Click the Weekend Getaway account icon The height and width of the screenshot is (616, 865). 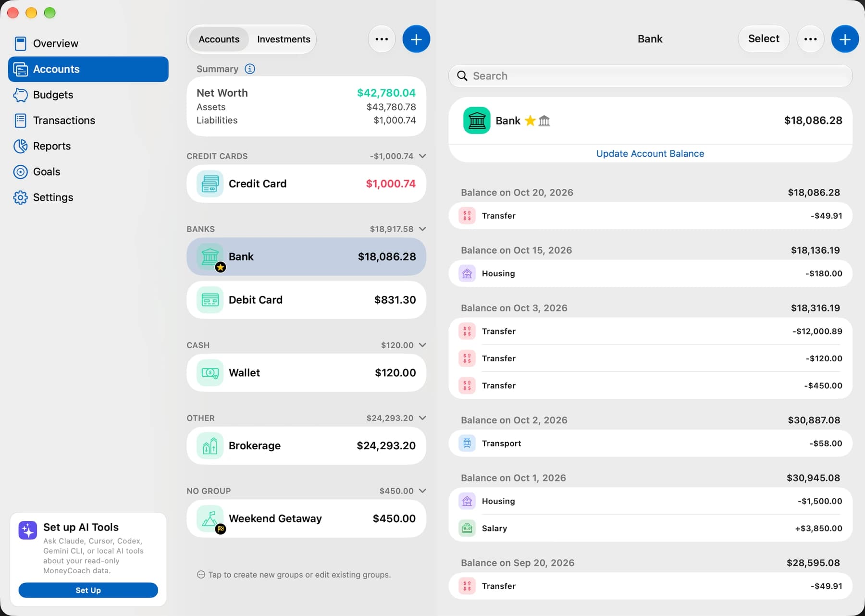[x=210, y=518]
